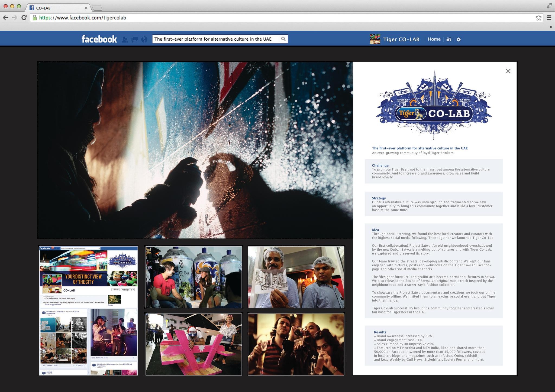Click the browser Back arrow

[x=5, y=18]
